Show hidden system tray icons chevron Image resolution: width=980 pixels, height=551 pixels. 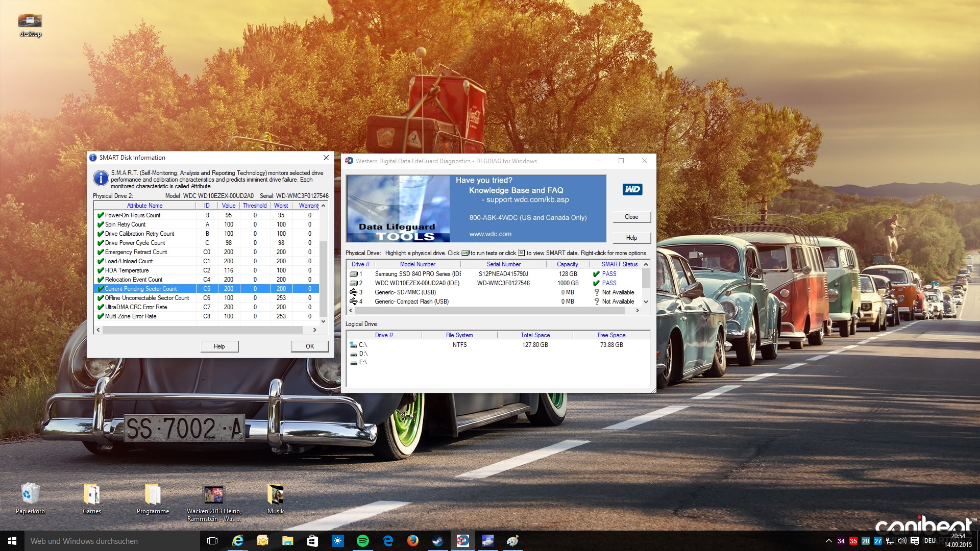tap(828, 541)
